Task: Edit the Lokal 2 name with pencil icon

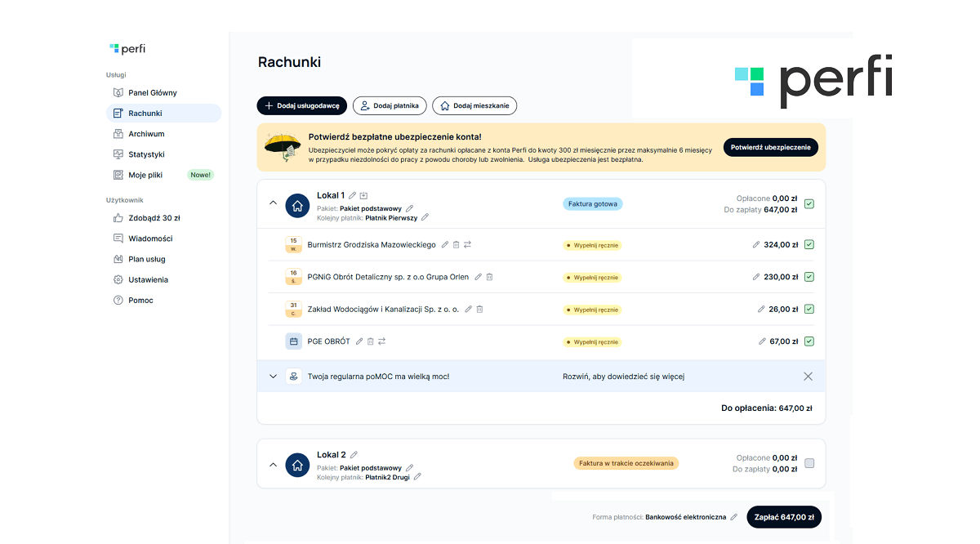Action: [354, 455]
